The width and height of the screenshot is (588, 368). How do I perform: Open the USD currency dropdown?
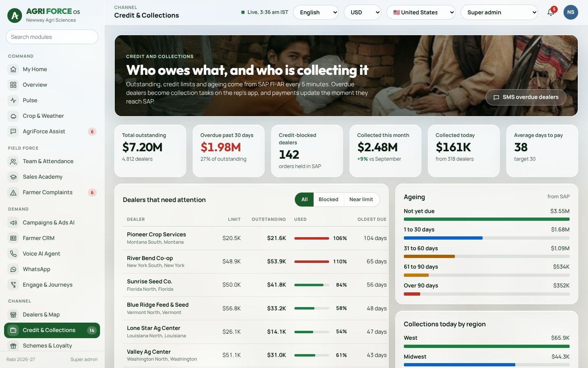[x=363, y=12]
